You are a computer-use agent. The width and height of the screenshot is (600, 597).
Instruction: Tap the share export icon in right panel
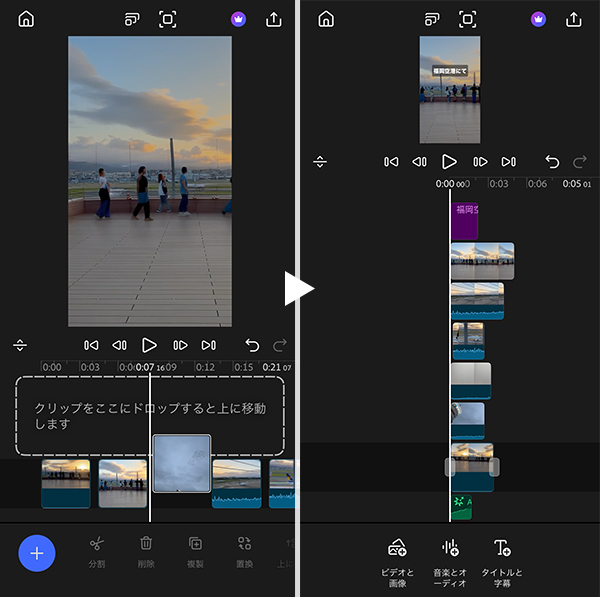(x=573, y=19)
